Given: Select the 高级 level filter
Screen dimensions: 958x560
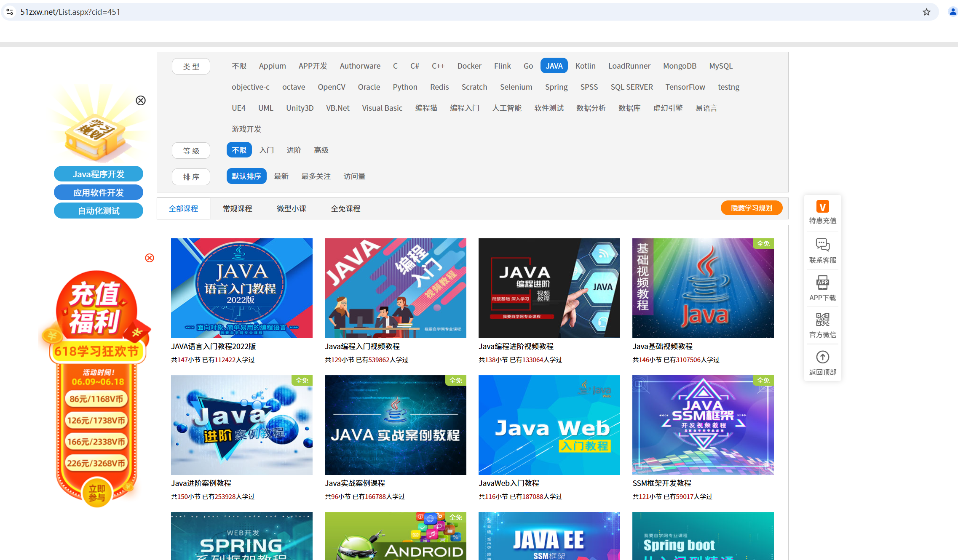Looking at the screenshot, I should pos(321,150).
